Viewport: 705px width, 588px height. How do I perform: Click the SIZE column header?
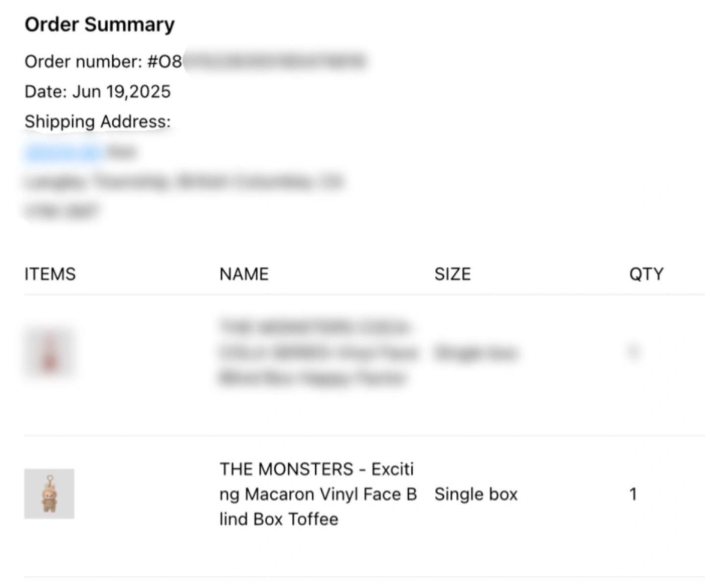pyautogui.click(x=452, y=274)
